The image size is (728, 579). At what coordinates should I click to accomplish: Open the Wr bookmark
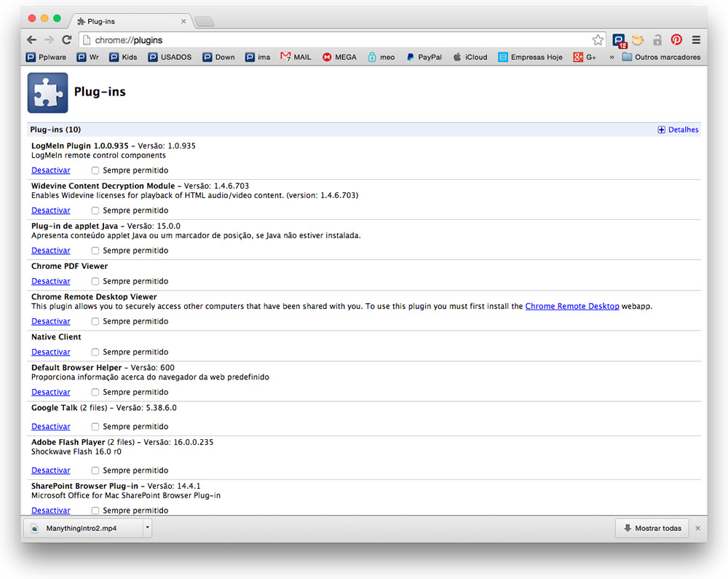88,57
